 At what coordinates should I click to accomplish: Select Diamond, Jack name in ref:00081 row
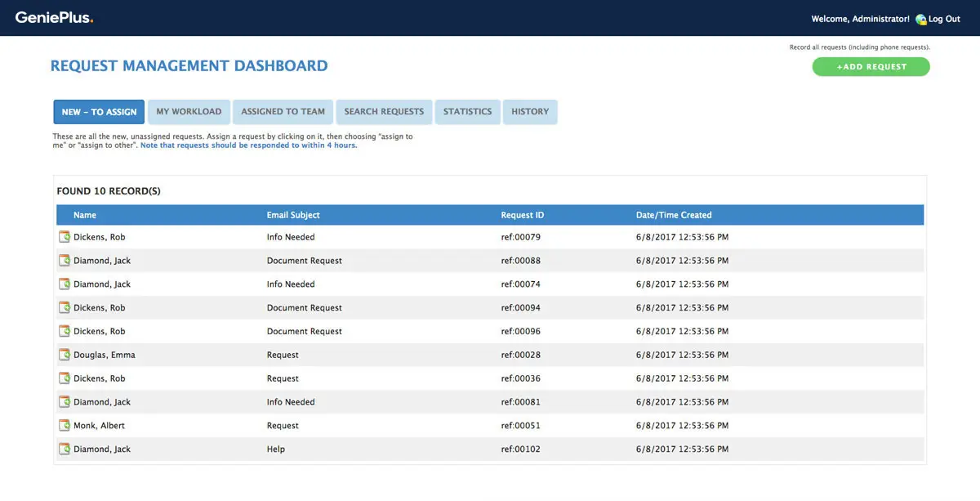[102, 402]
